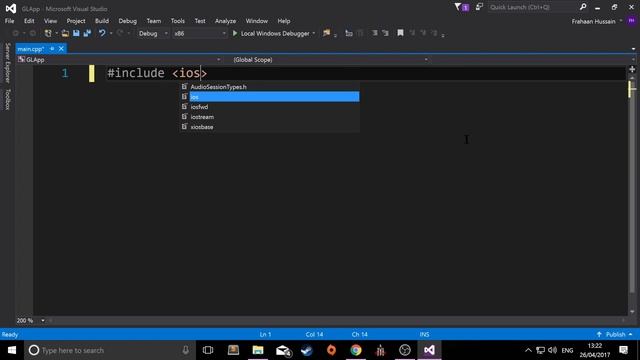The height and width of the screenshot is (360, 640).
Task: Open the Test menu
Action: (x=200, y=21)
